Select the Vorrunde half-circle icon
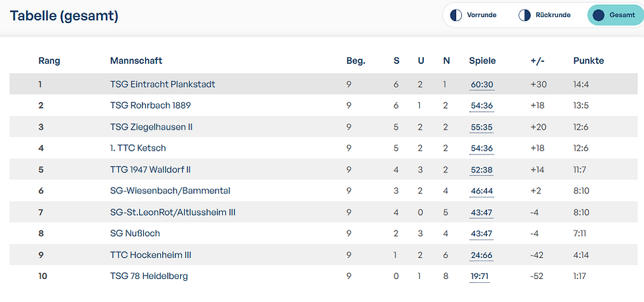This screenshot has width=644, height=302. coord(455,14)
